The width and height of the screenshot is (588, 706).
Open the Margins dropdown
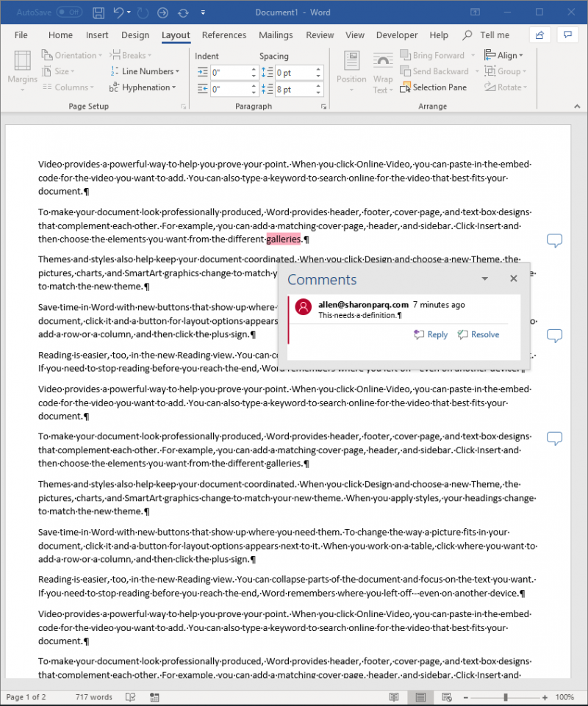coord(23,71)
